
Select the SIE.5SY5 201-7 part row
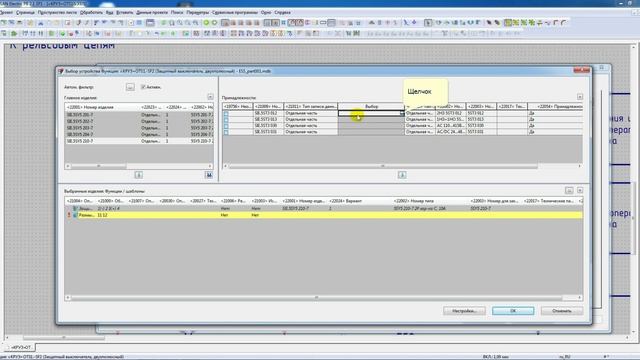coord(139,115)
